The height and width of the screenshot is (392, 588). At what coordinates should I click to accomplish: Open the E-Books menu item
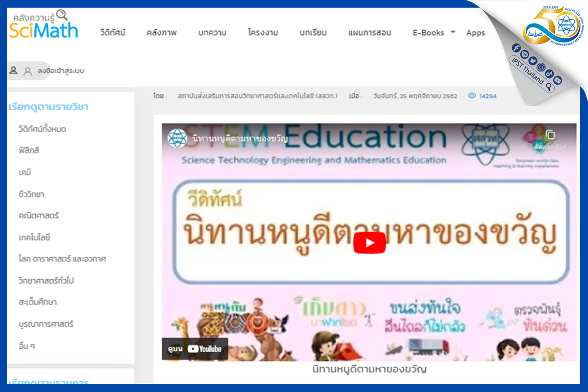point(428,33)
